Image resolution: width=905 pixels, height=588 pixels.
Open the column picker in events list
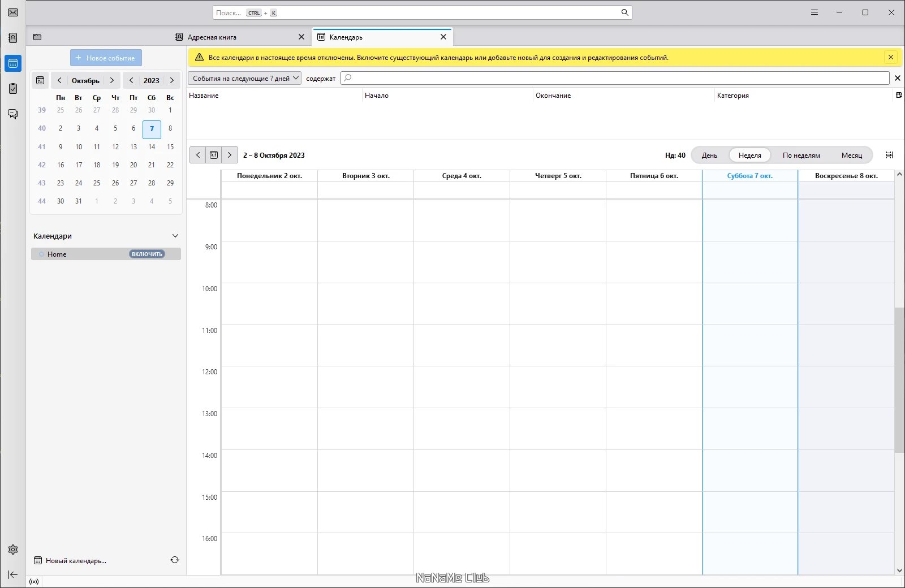pos(899,96)
